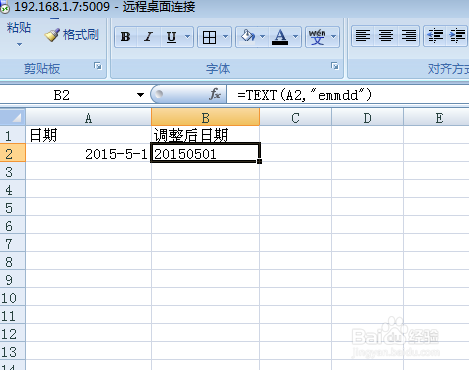
Task: Click the formula bar with TEXT formula
Action: [x=348, y=95]
